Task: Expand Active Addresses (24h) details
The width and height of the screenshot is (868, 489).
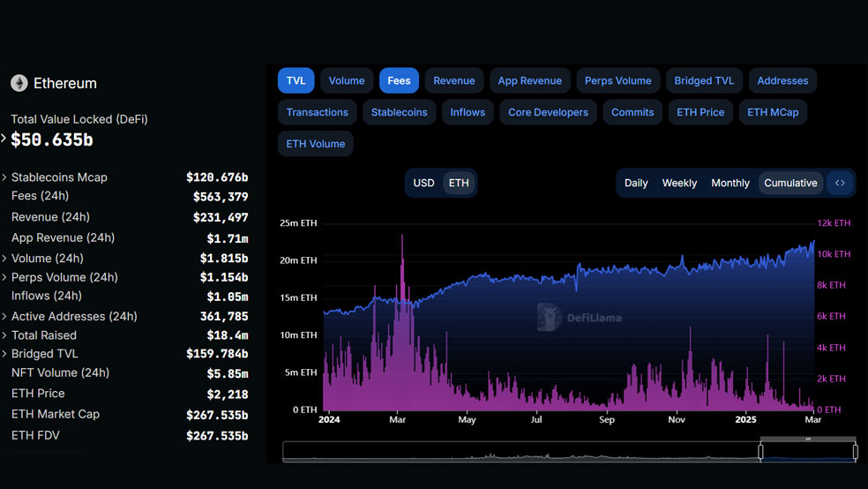Action: click(4, 316)
